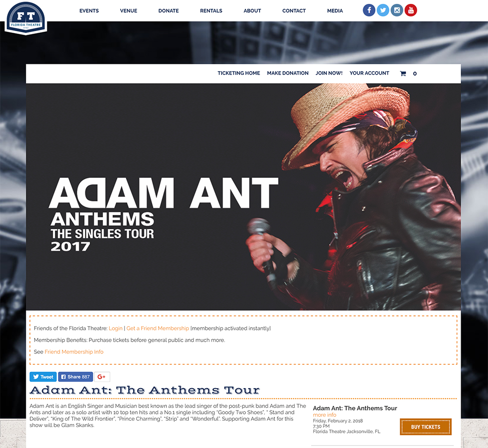Image resolution: width=488 pixels, height=448 pixels.
Task: Open the Rentals menu item
Action: 211,11
